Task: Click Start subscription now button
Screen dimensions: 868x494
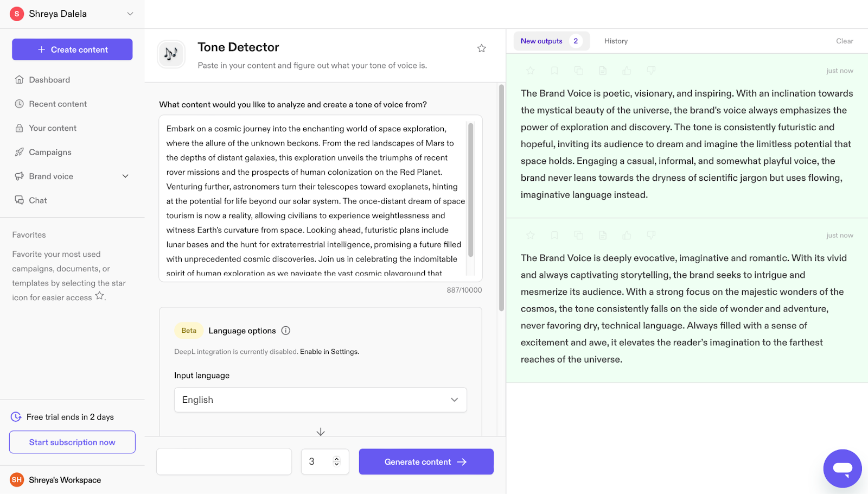Action: coord(72,442)
